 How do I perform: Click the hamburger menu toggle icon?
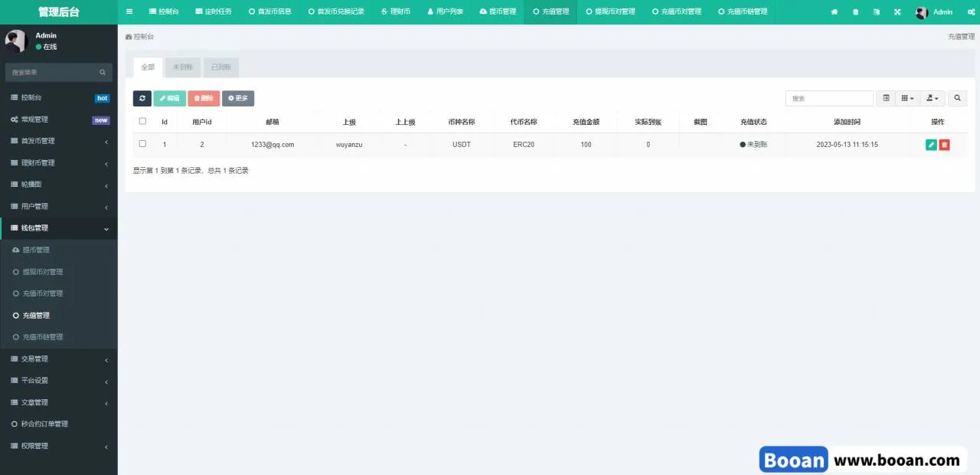pos(129,12)
